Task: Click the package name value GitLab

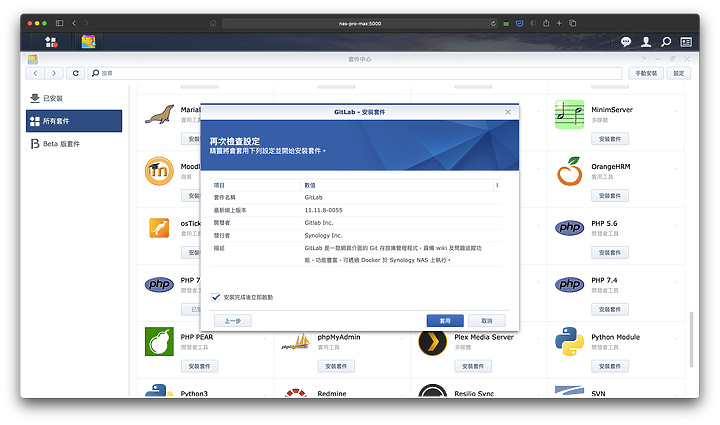Action: click(x=313, y=197)
